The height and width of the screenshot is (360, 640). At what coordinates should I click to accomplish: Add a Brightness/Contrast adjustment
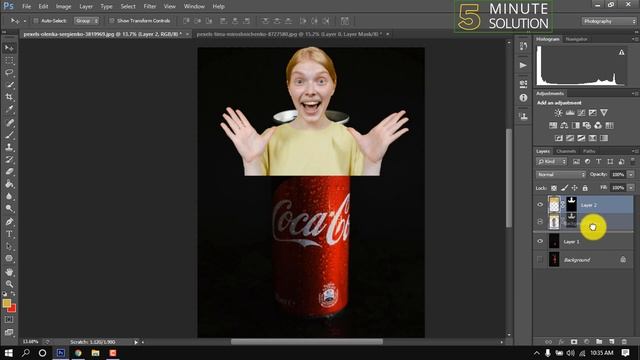(x=558, y=113)
